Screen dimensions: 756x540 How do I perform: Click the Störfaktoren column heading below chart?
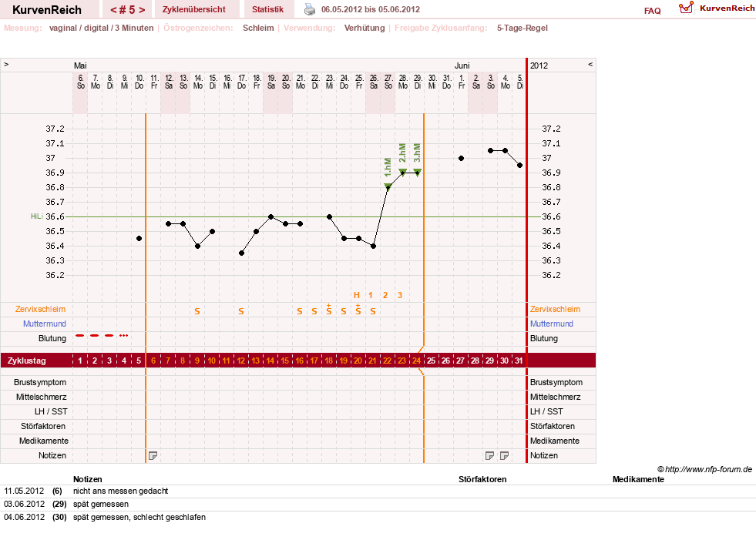482,479
